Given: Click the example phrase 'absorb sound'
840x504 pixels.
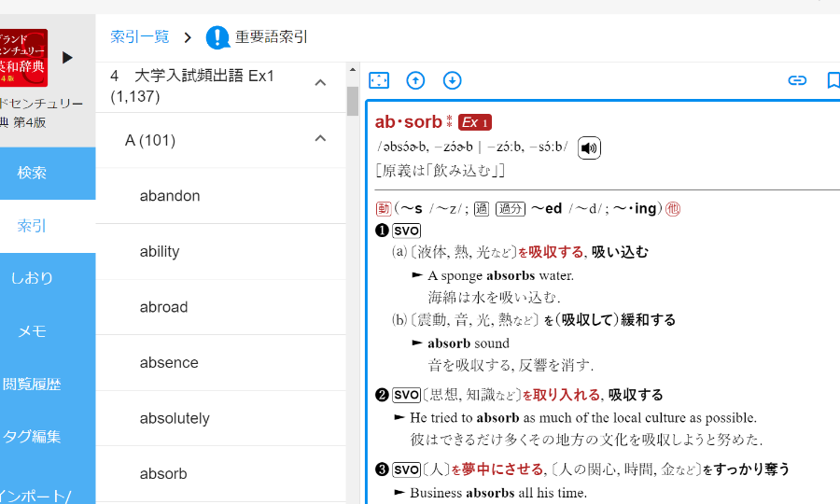Looking at the screenshot, I should [469, 343].
